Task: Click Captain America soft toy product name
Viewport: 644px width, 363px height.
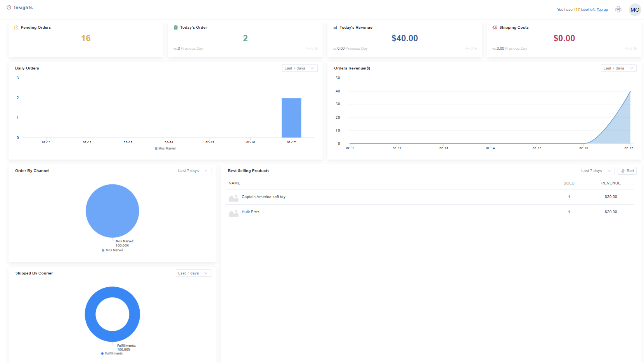Action: [x=263, y=197]
